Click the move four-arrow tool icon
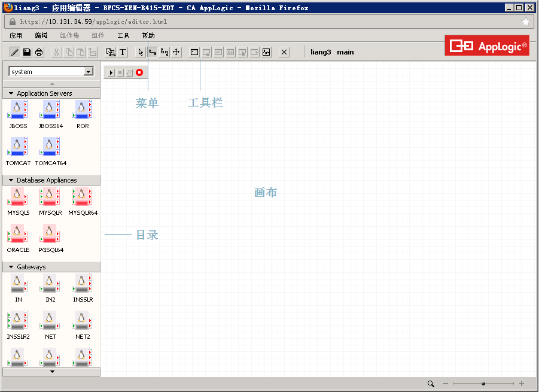This screenshot has width=539, height=392. pyautogui.click(x=176, y=52)
